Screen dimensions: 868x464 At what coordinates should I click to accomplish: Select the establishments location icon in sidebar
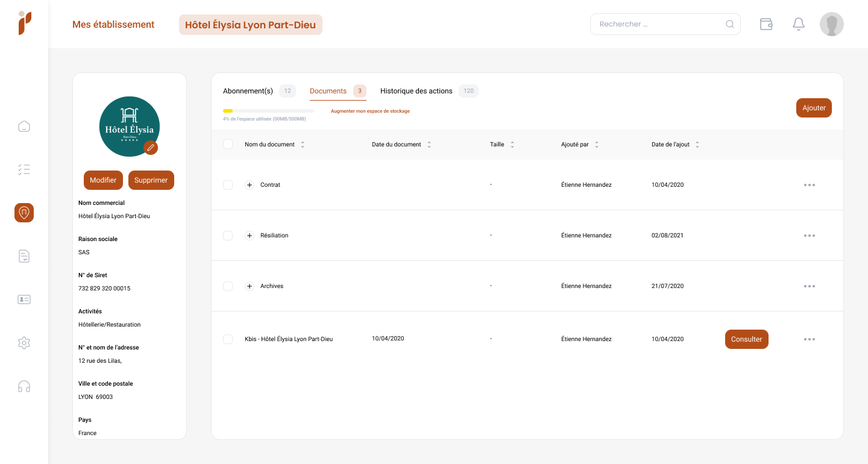click(x=24, y=213)
